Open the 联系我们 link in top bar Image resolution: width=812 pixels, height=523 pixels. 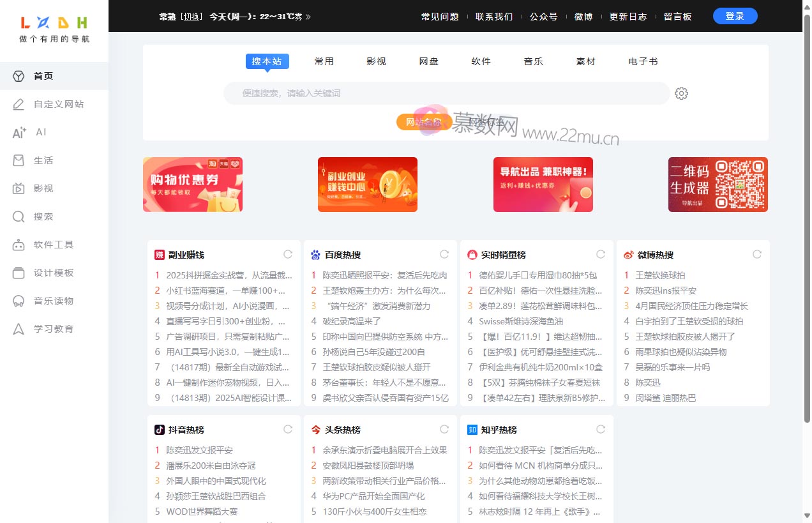pyautogui.click(x=495, y=16)
